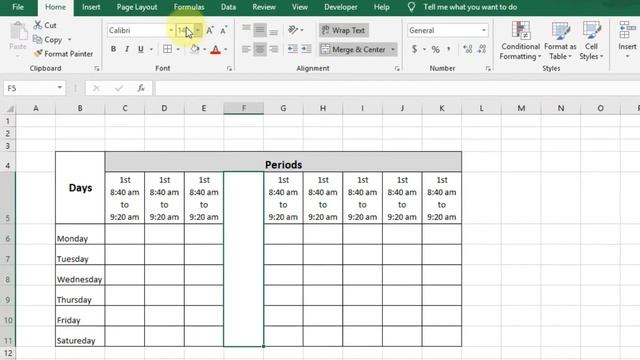Image resolution: width=640 pixels, height=360 pixels.
Task: Click Increase Decimal
Action: point(468,49)
